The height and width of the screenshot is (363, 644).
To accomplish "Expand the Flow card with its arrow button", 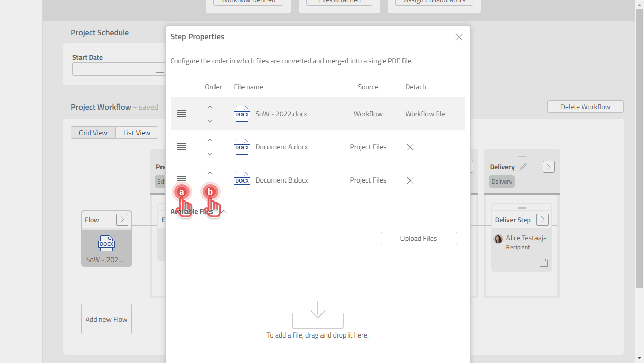I will pyautogui.click(x=122, y=219).
